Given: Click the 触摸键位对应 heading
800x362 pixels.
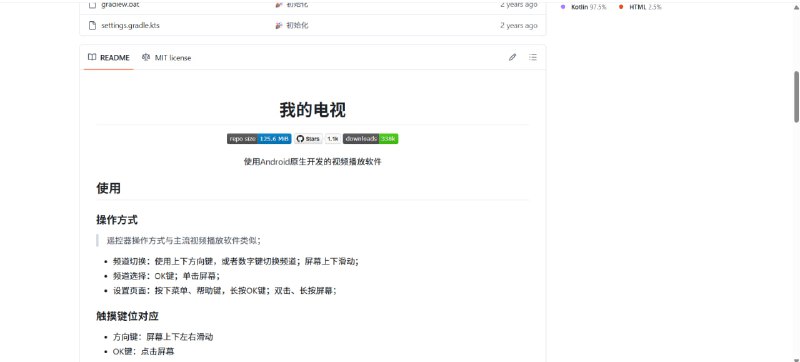Looking at the screenshot, I should tap(127, 316).
